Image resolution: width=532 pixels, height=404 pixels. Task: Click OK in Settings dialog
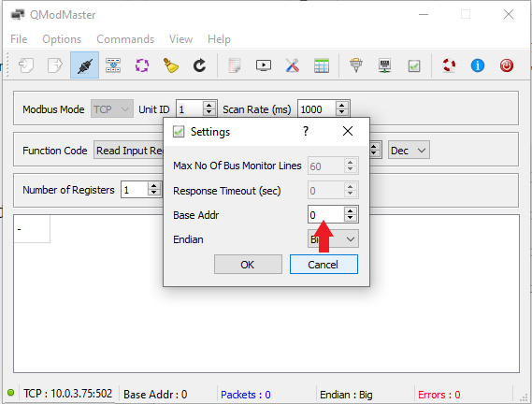tap(248, 265)
